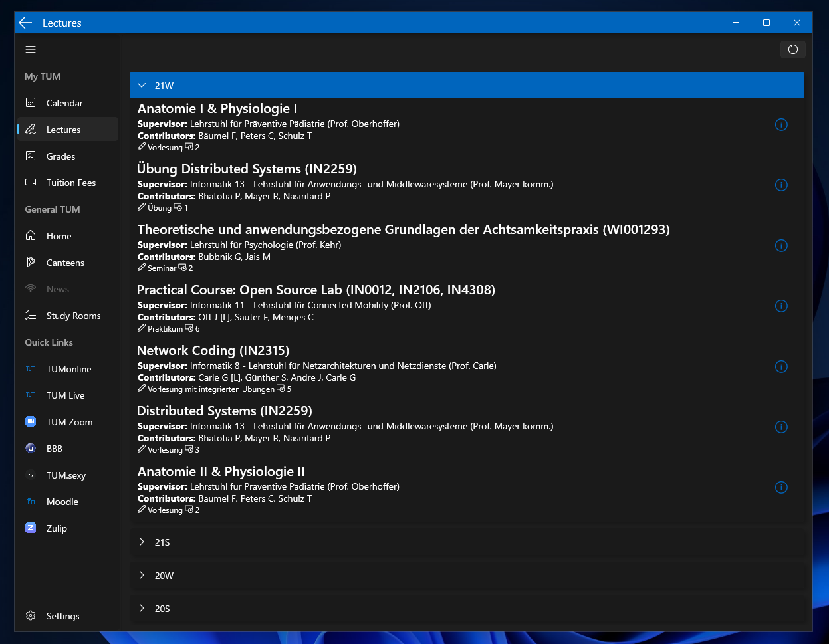
Task: Select Practical Course: Open Source Lab title
Action: click(x=316, y=290)
